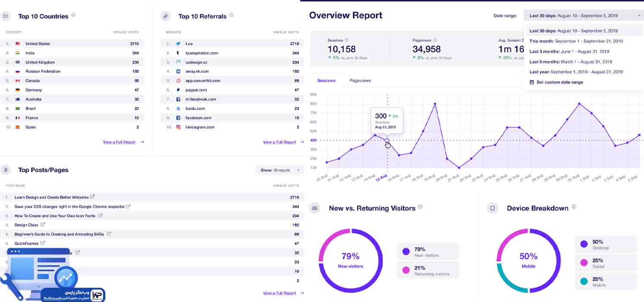The image size is (644, 302).
Task: View full report for Top 10 Referrals
Action: pyautogui.click(x=279, y=142)
